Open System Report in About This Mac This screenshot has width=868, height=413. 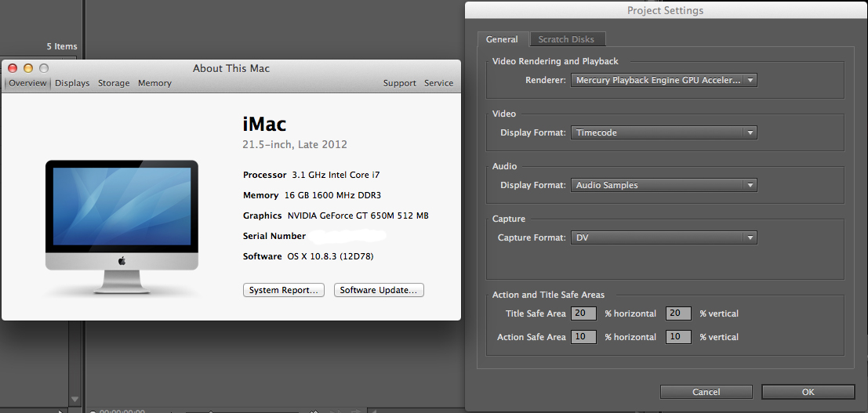pyautogui.click(x=284, y=290)
